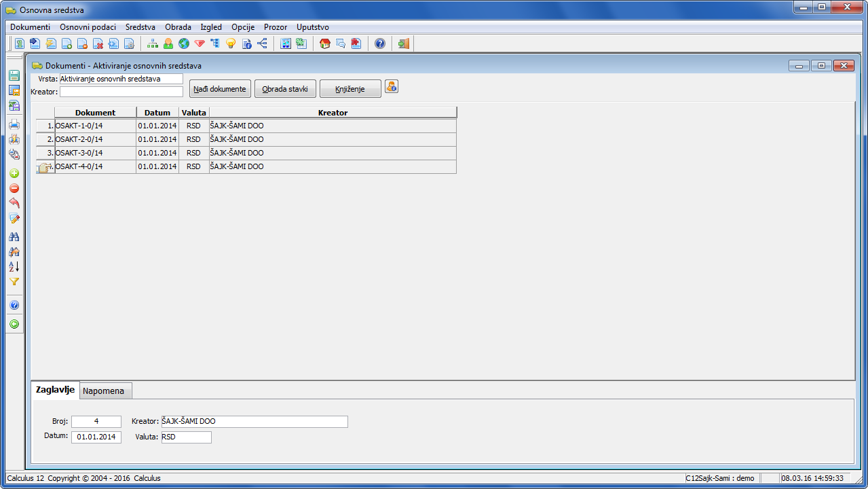Screen dimensions: 868x489
Task: Click the exit door icon in toolbar
Action: tap(404, 43)
